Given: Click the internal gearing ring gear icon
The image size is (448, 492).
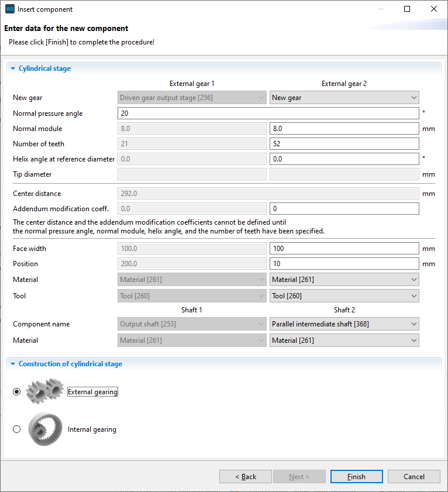Looking at the screenshot, I should pos(44,429).
